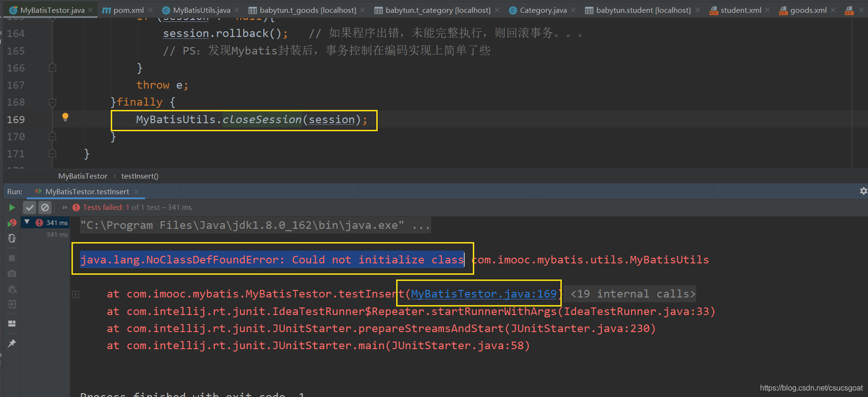The height and width of the screenshot is (397, 868).
Task: Click the yellow light bulb intention icon
Action: [x=65, y=117]
